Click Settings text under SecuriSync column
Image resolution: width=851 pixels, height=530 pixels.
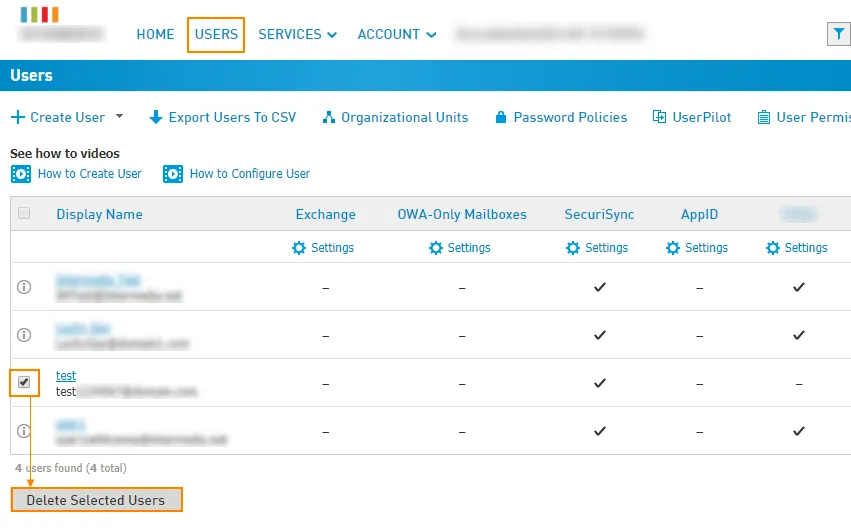pos(606,248)
